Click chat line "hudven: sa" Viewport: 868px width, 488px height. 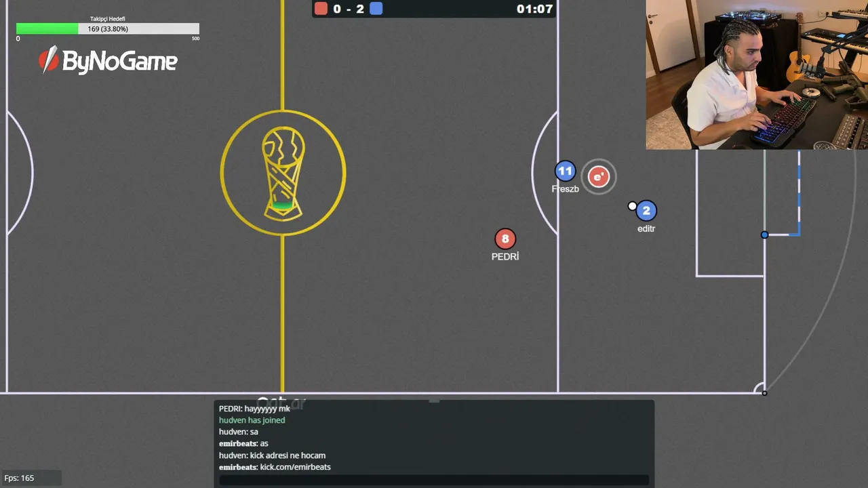[x=239, y=432]
